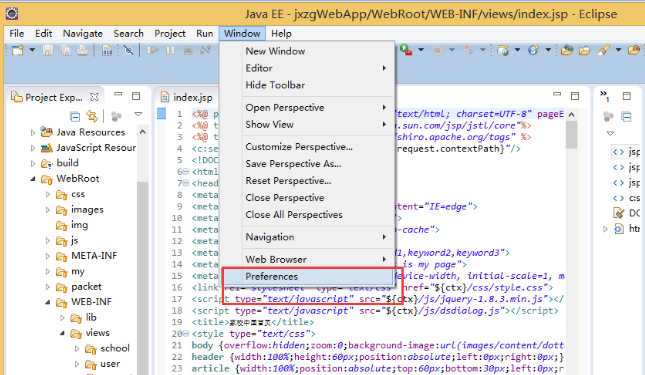Maximize the Project Explorer panel

[136, 96]
